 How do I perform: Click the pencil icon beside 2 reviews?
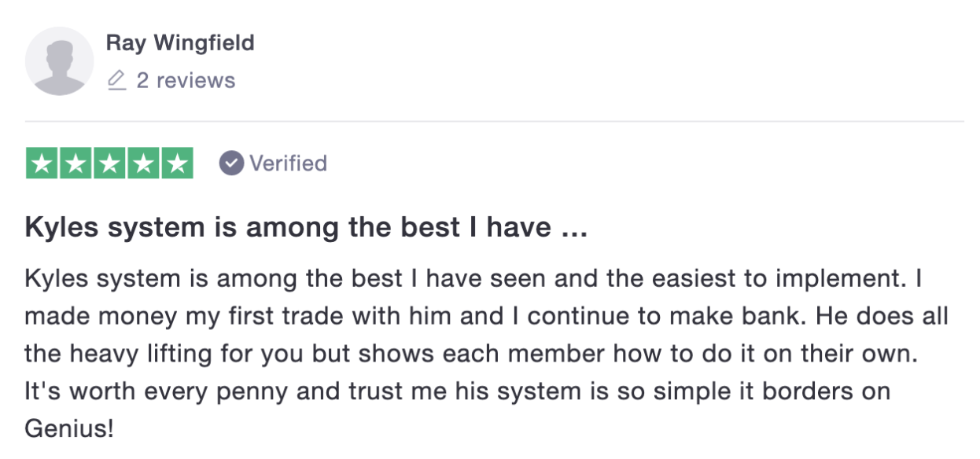(x=116, y=80)
